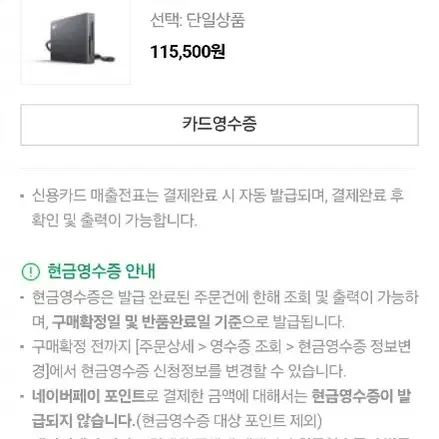Click the 확인 및 출력이 가능합니다 line
Screen dimensions: 439x439
(x=114, y=220)
